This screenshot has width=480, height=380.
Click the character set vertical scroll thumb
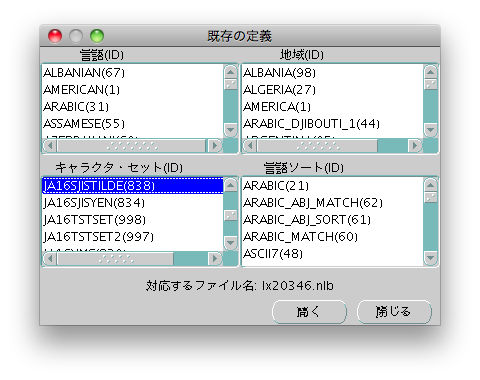(230, 215)
